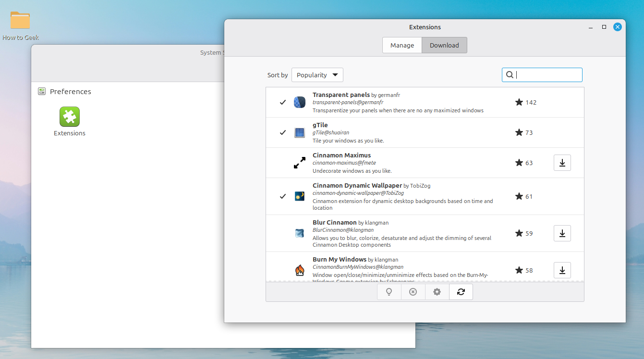The image size is (644, 359).
Task: Click the "Tile your windows as you like." description
Action: 348,141
